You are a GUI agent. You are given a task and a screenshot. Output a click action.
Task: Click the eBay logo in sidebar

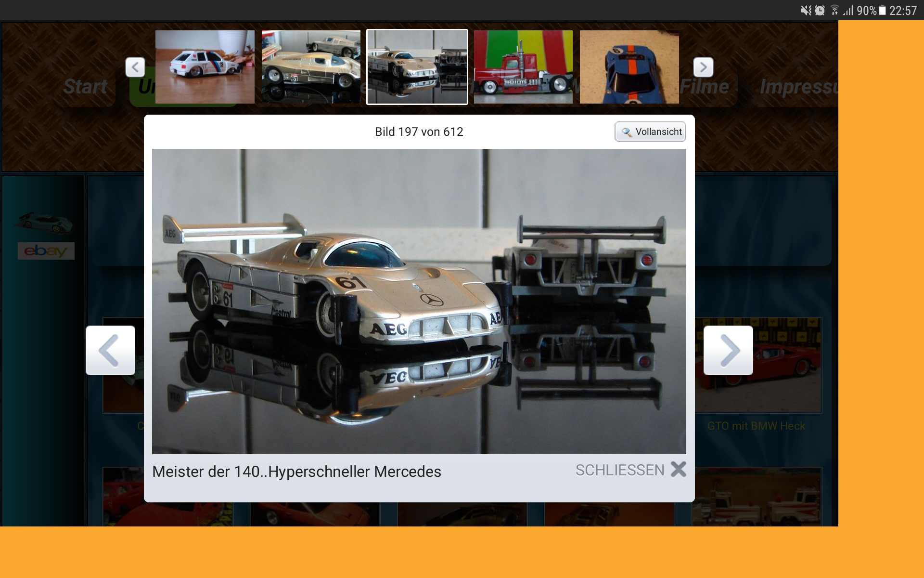click(x=46, y=251)
